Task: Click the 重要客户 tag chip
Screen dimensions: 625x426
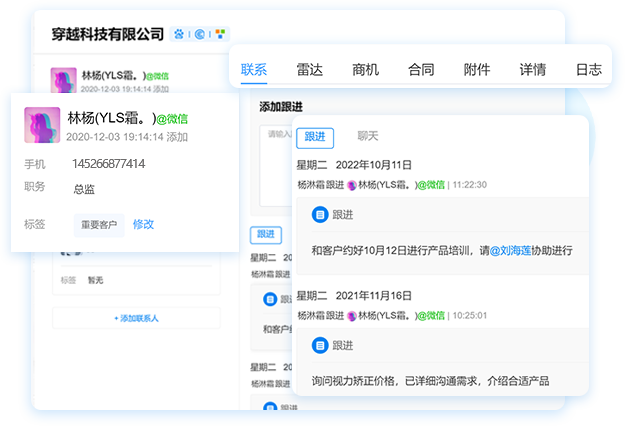Action: (99, 225)
